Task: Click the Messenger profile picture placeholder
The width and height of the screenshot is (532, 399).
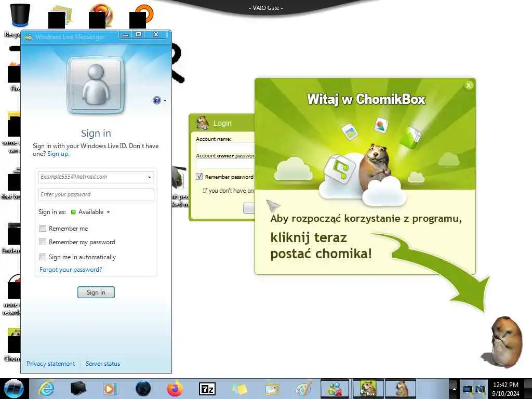Action: [96, 85]
